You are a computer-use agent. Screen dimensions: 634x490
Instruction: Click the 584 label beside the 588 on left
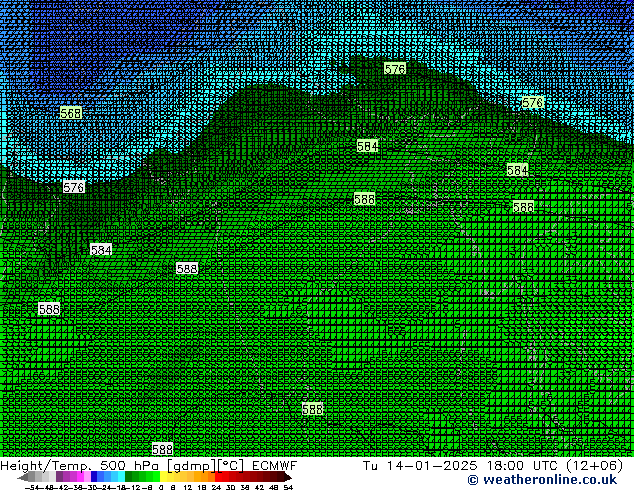(x=101, y=250)
